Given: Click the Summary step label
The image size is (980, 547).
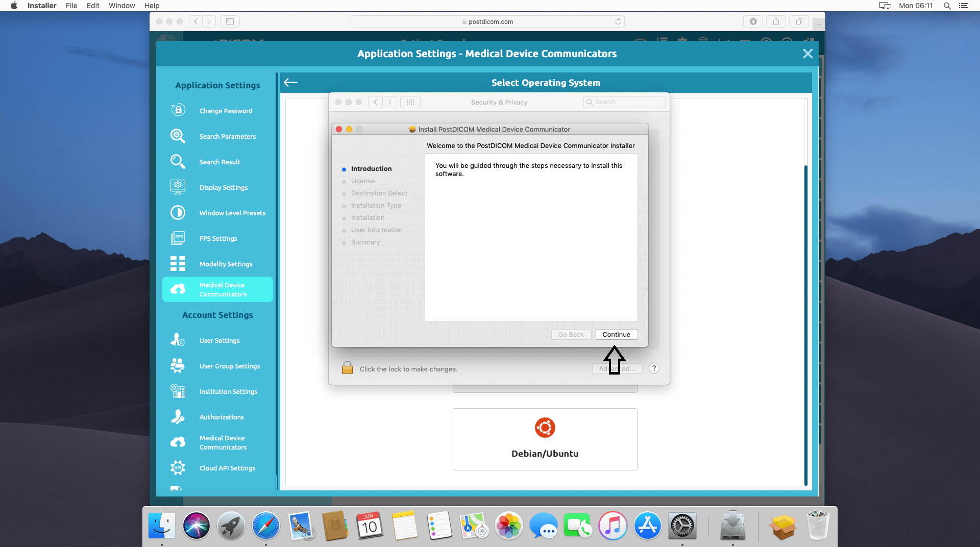Looking at the screenshot, I should pyautogui.click(x=365, y=242).
